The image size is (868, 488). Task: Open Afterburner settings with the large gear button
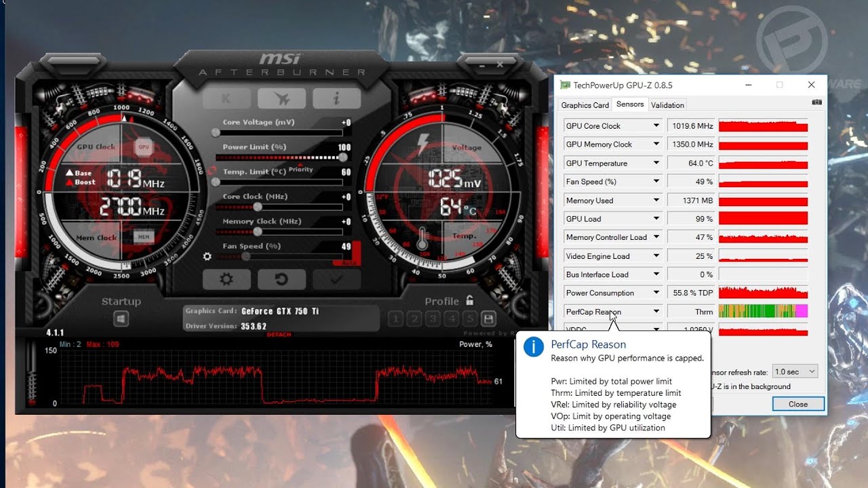(226, 279)
